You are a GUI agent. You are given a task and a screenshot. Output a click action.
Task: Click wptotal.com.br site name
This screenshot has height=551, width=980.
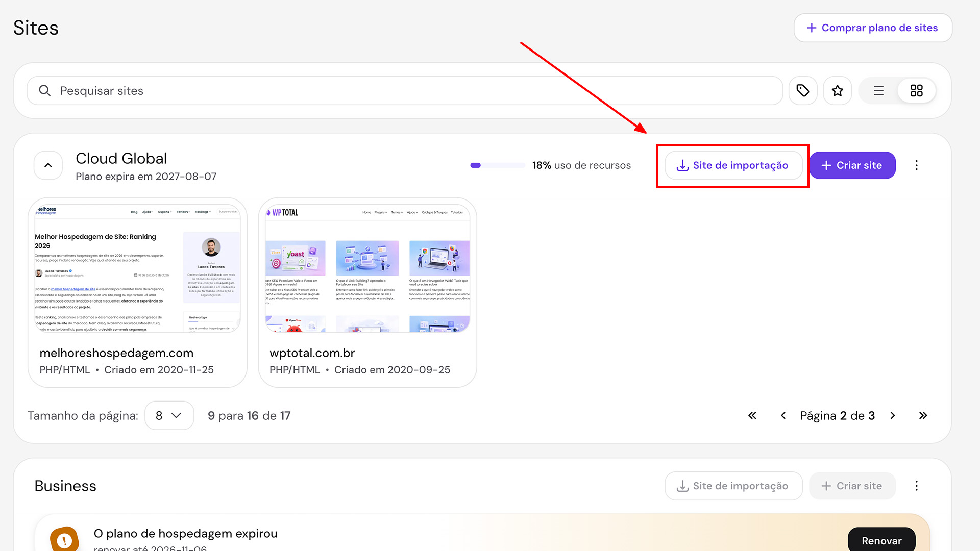(312, 353)
